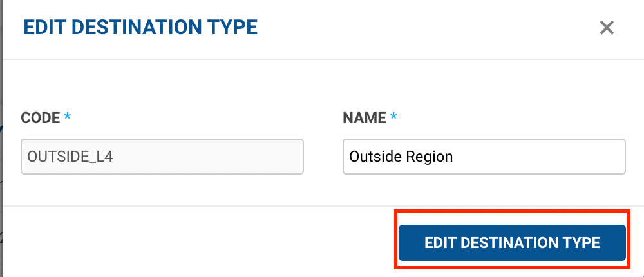Click the required asterisk beside CODE

click(x=68, y=117)
